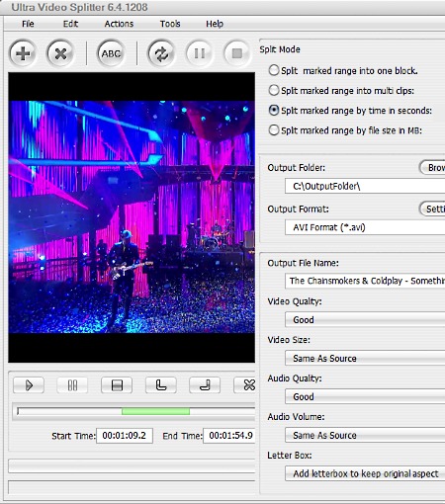
Task: Open the Help menu
Action: [x=215, y=24]
